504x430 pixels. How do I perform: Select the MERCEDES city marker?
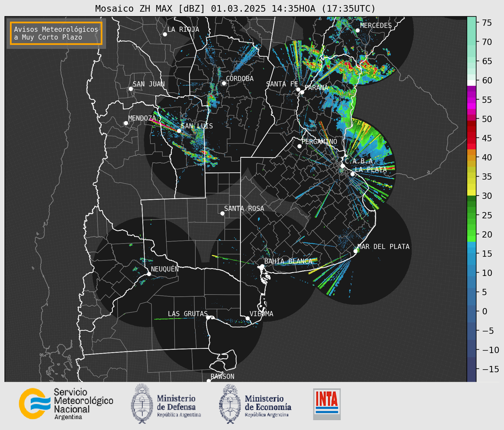click(358, 31)
